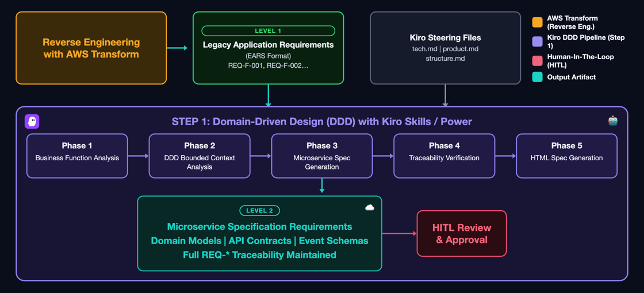
Task: Click the cloud icon in Level 2 box
Action: (x=370, y=207)
